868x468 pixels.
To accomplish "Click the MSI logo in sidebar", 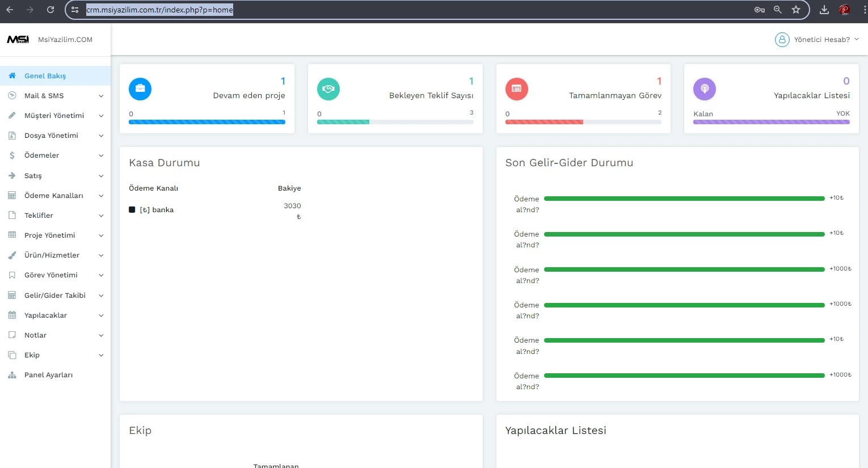I will pos(18,40).
